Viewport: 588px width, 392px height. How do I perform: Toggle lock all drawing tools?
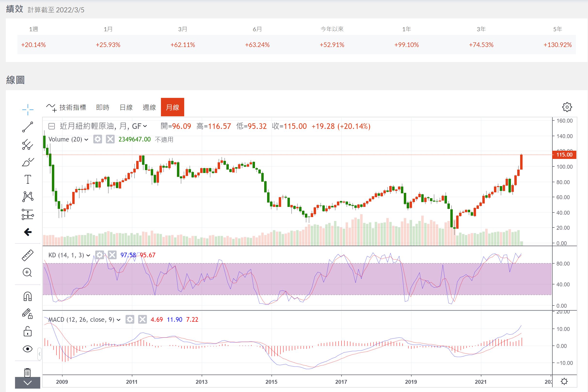click(28, 331)
